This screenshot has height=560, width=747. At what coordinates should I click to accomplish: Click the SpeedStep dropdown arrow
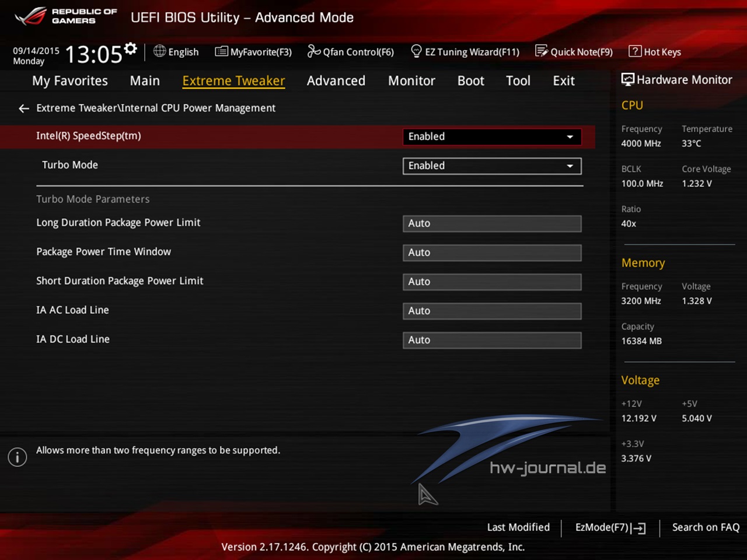click(570, 137)
